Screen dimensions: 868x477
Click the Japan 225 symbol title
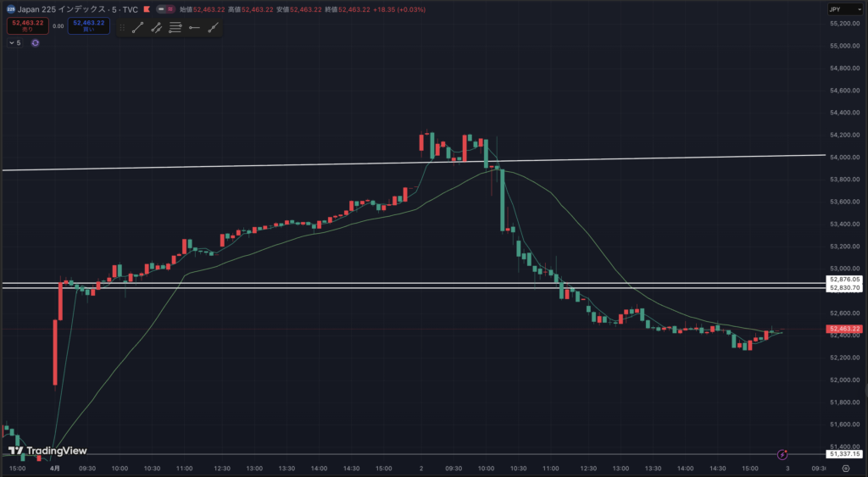click(x=76, y=9)
